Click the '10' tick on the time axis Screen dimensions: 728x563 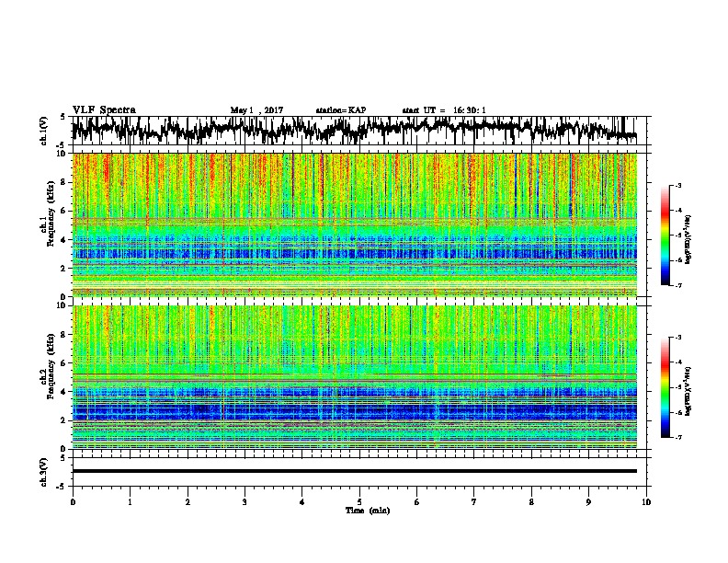646,502
